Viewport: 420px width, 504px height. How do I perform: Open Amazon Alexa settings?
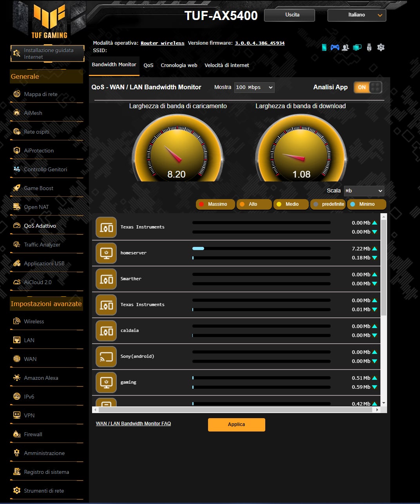pos(47,378)
